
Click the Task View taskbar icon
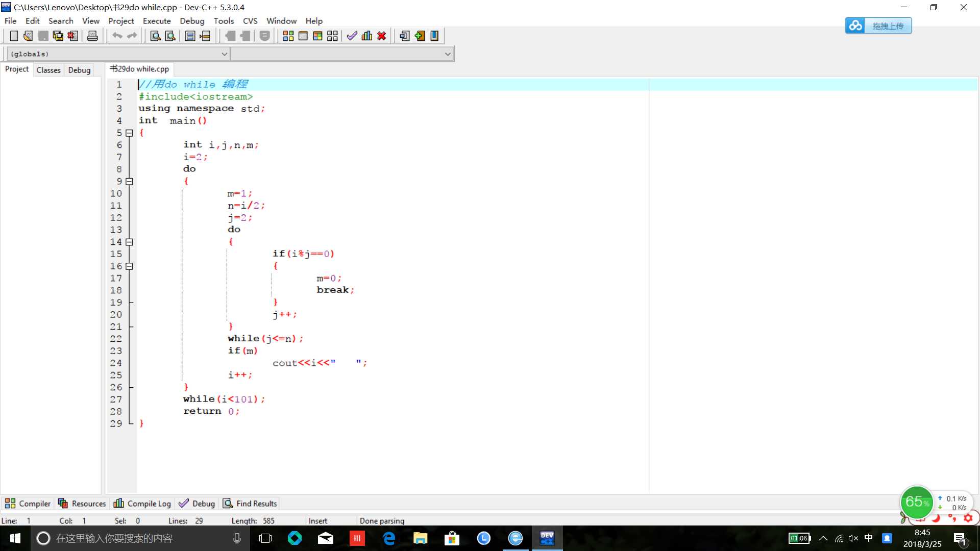[x=265, y=538]
